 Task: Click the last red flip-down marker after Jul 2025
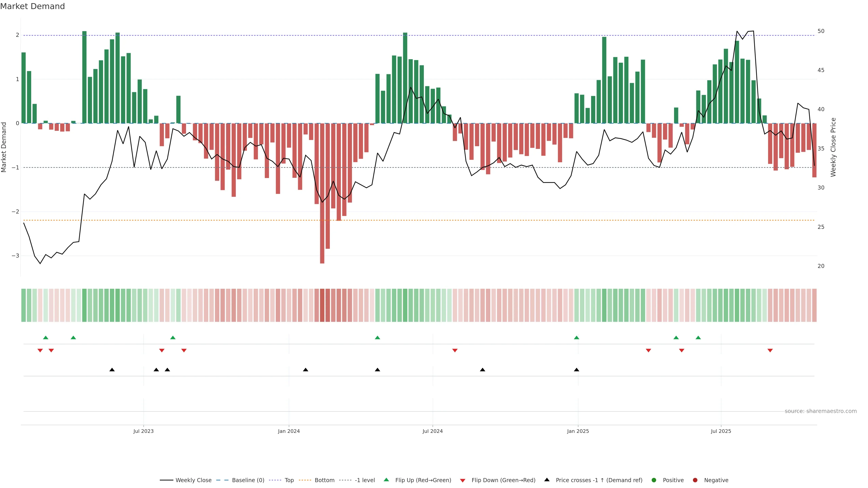pos(770,350)
